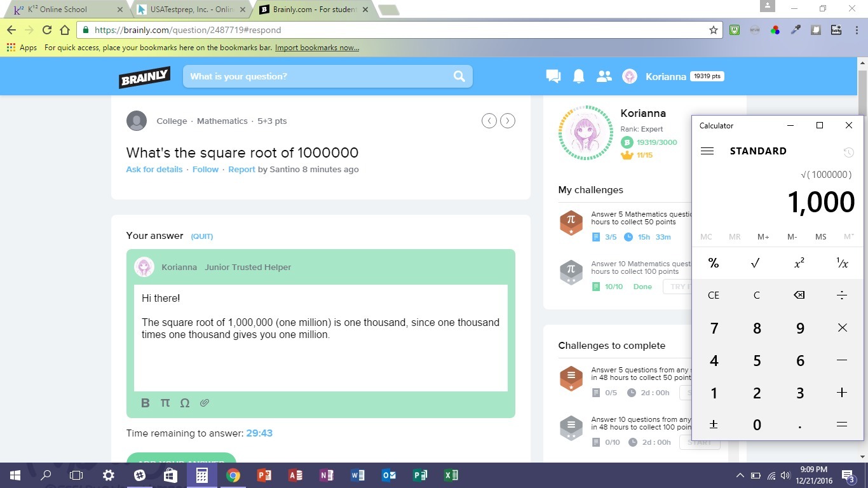Click the Follow link
This screenshot has width=868, height=488.
(x=205, y=170)
